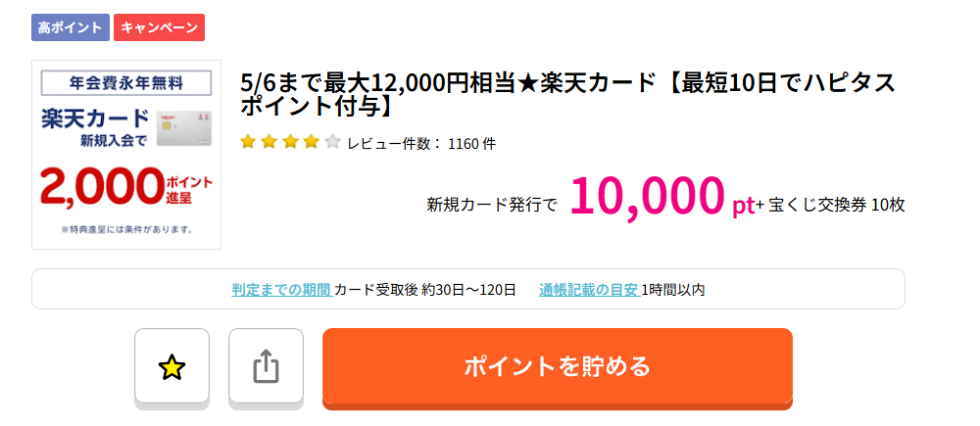Image resolution: width=980 pixels, height=426 pixels.
Task: Add this offer to favorites with the star button
Action: coord(171,366)
